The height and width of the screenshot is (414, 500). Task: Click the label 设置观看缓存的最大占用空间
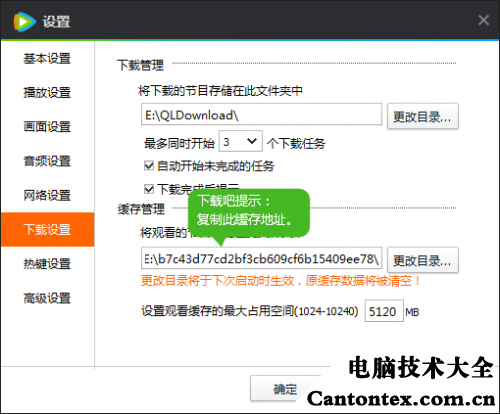point(250,311)
